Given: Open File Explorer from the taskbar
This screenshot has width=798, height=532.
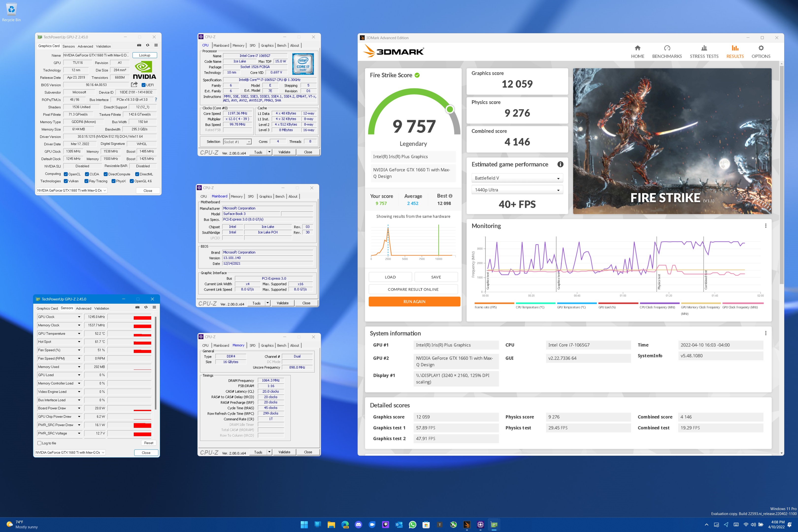Looking at the screenshot, I should coord(331,525).
